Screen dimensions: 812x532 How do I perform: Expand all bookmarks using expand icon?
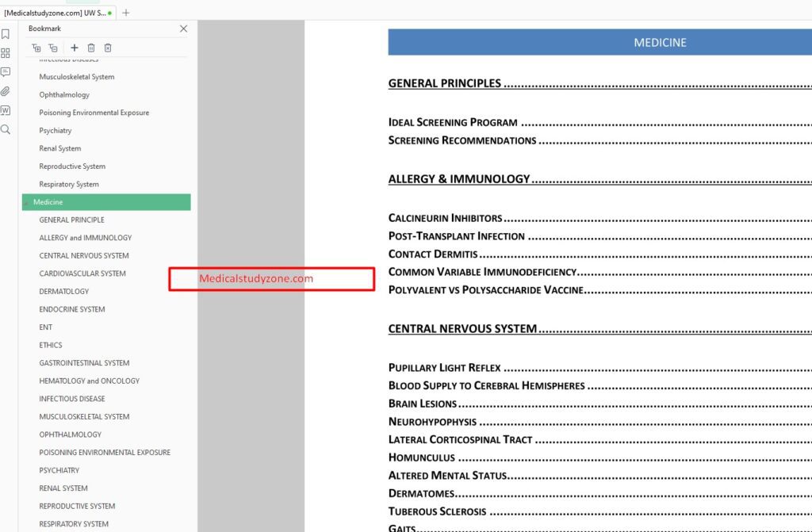[x=36, y=48]
